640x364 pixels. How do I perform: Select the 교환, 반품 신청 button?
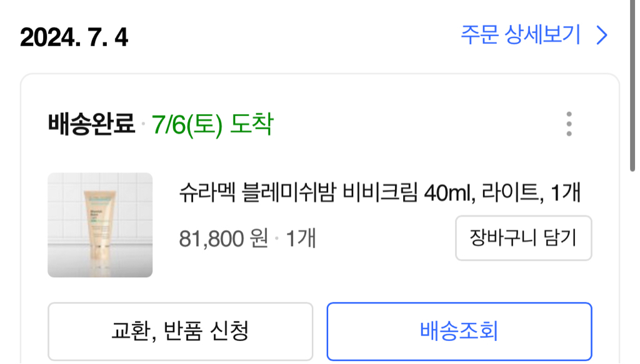point(181,332)
